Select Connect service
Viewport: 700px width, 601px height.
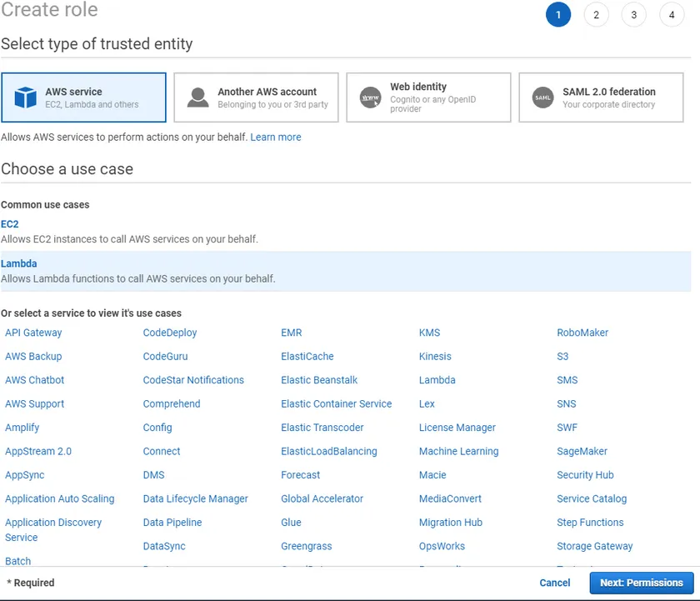(x=162, y=452)
